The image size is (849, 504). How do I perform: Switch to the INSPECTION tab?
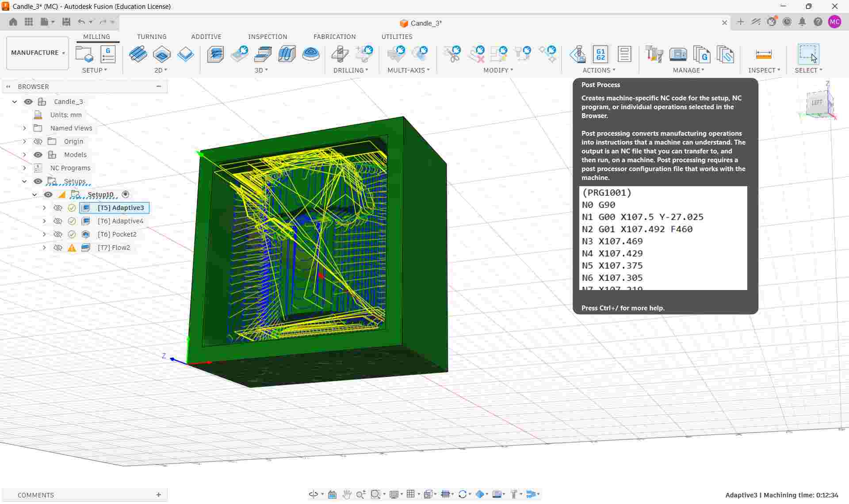pos(268,37)
